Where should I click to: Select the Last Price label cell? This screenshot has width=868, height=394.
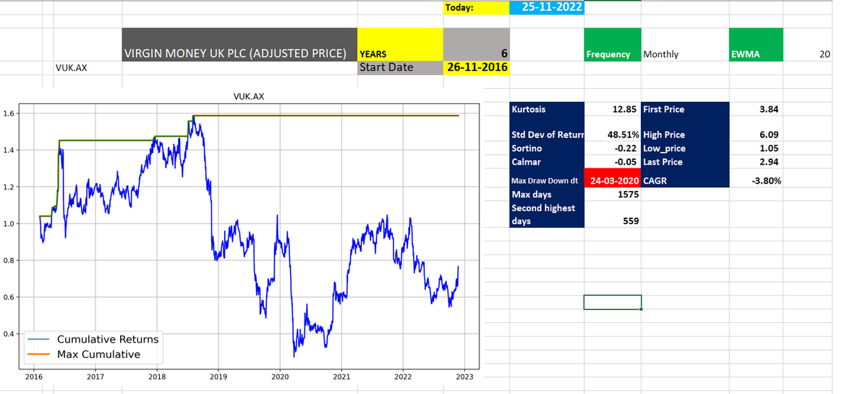pos(685,162)
